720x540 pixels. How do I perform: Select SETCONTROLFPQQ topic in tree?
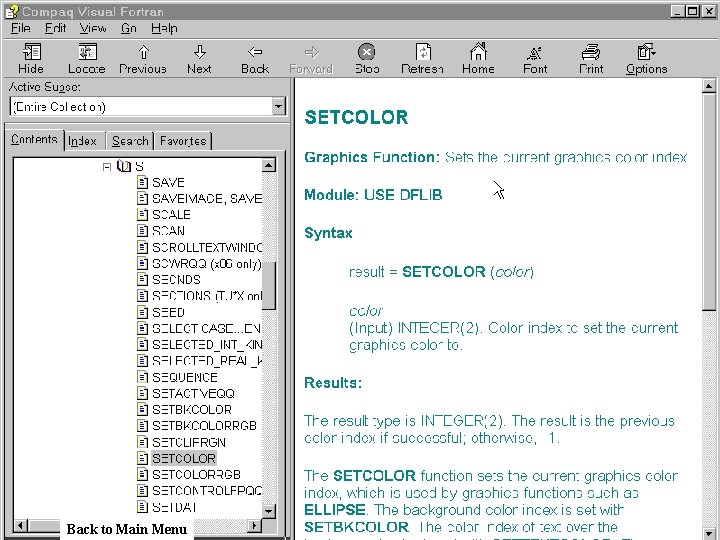[x=207, y=490]
